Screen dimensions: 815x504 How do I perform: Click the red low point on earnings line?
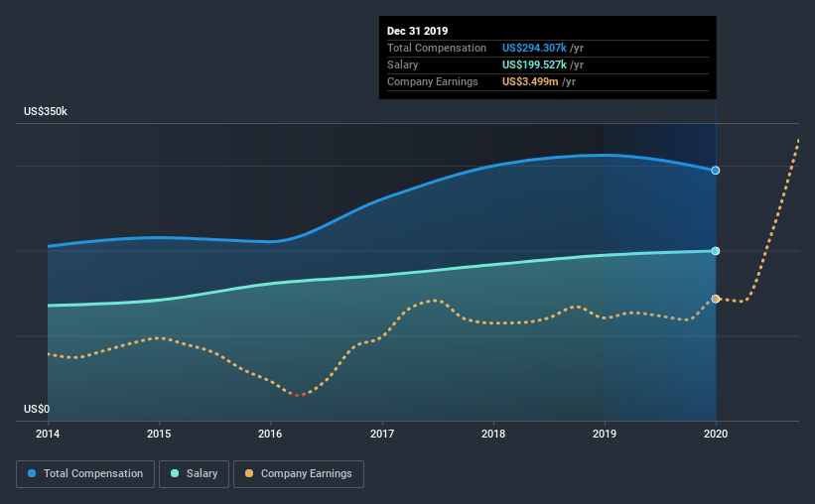coord(297,396)
